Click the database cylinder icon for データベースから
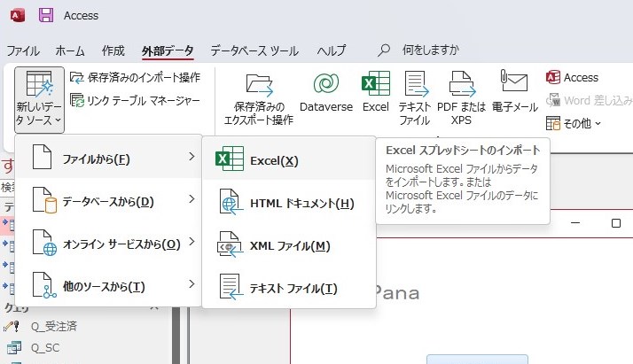Screen dimensions: 633x364 click(x=44, y=200)
